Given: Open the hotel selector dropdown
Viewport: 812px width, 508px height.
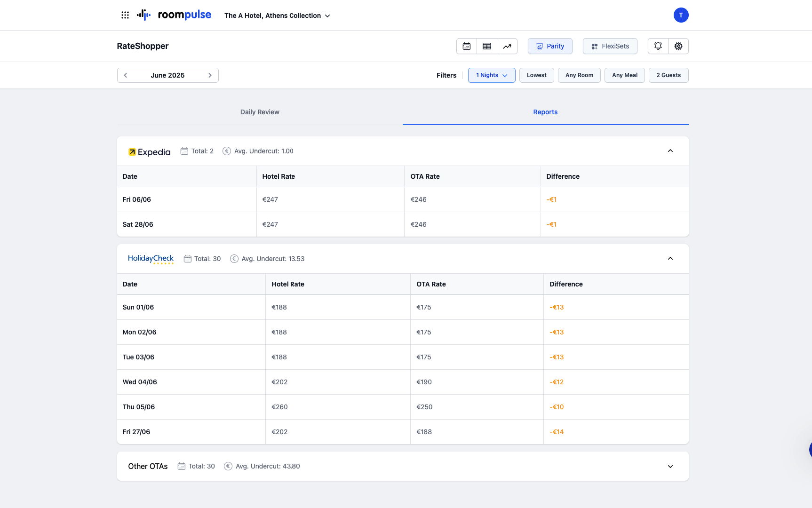Looking at the screenshot, I should click(x=277, y=16).
